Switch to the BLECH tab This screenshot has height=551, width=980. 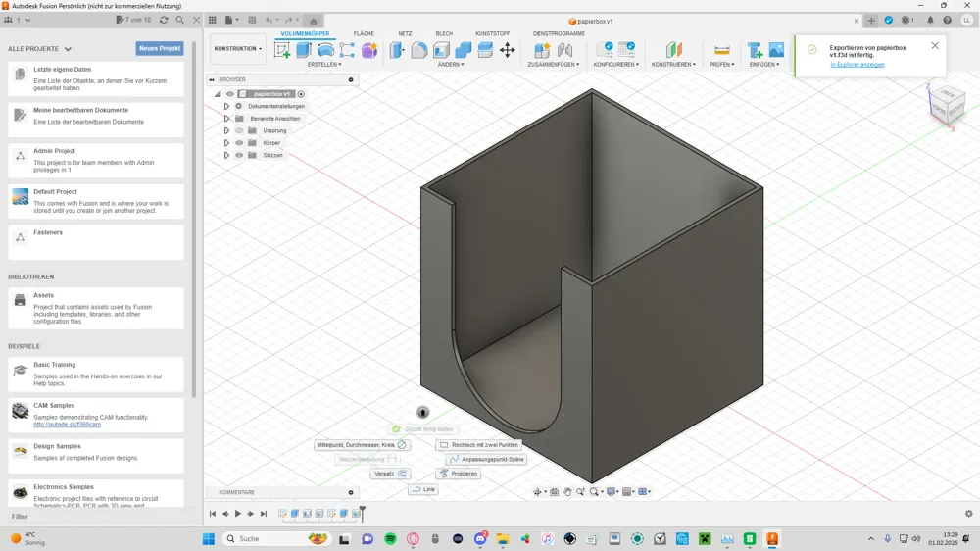[444, 33]
